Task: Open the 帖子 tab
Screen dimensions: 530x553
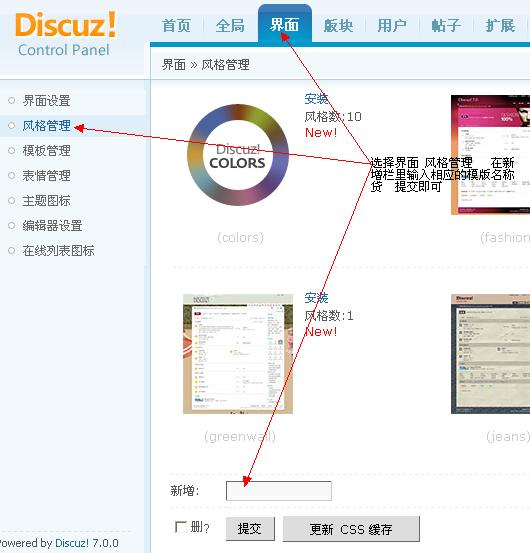Action: 446,26
